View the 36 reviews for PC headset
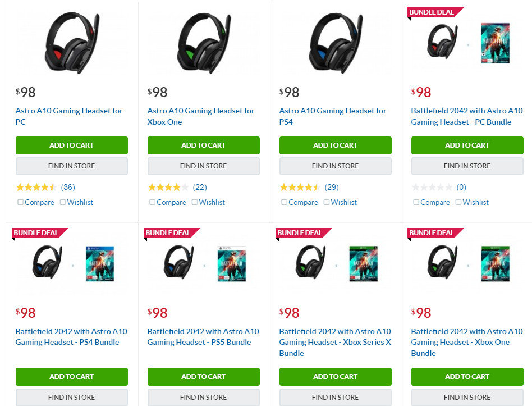This screenshot has height=406, width=532. tap(68, 187)
